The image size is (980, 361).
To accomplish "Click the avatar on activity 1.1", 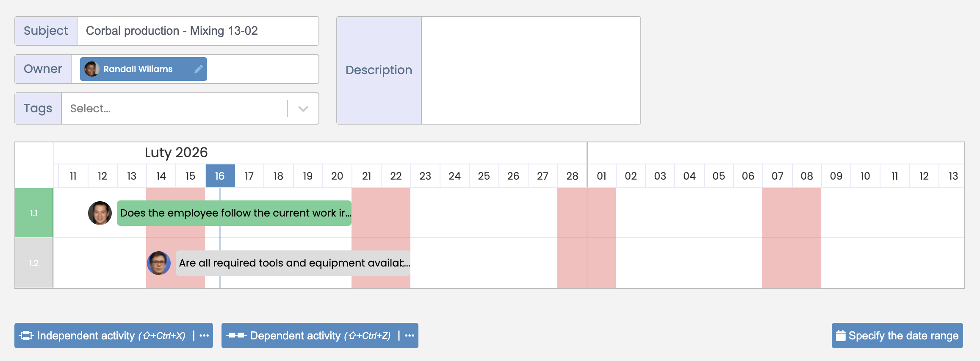I will click(x=100, y=213).
